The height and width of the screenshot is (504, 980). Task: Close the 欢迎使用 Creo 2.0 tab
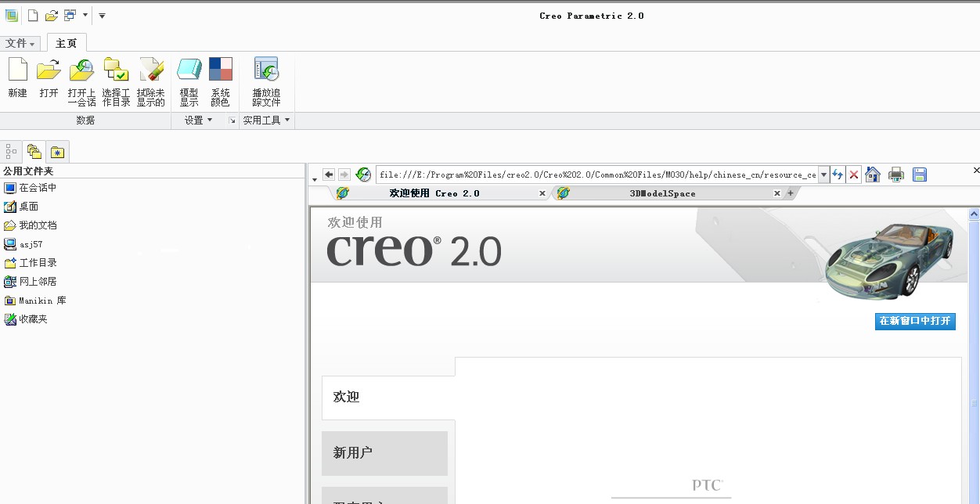click(x=542, y=193)
